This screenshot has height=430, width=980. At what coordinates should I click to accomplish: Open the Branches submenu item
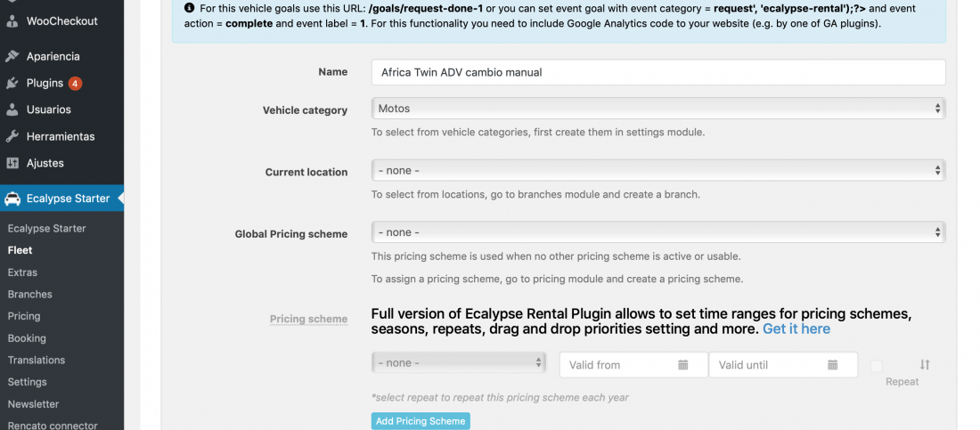click(x=30, y=295)
